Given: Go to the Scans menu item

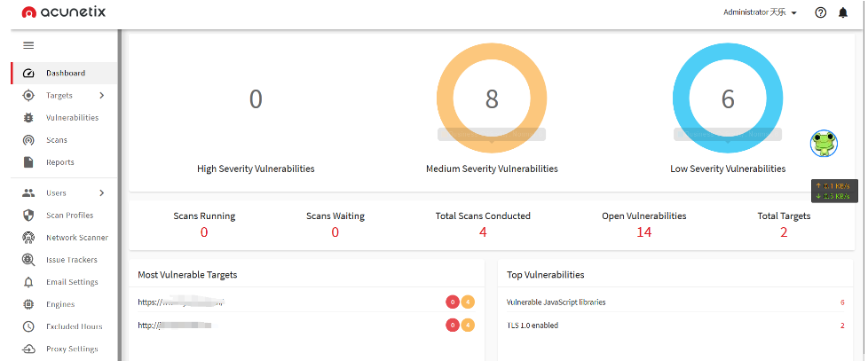Looking at the screenshot, I should [x=64, y=140].
